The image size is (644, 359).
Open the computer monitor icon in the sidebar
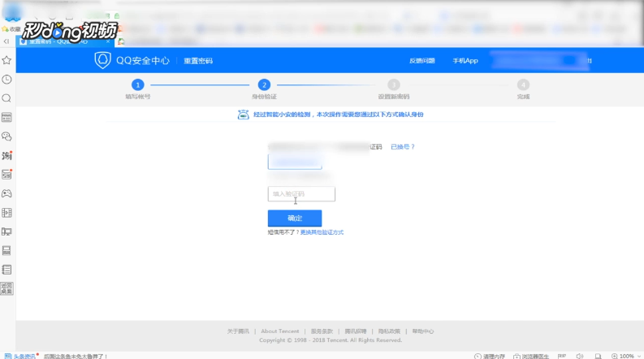6,231
